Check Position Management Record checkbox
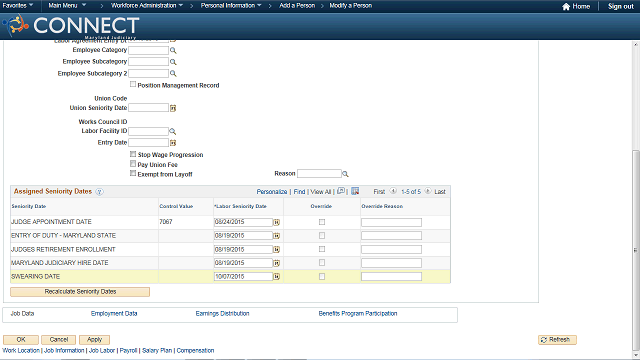 pyautogui.click(x=133, y=84)
